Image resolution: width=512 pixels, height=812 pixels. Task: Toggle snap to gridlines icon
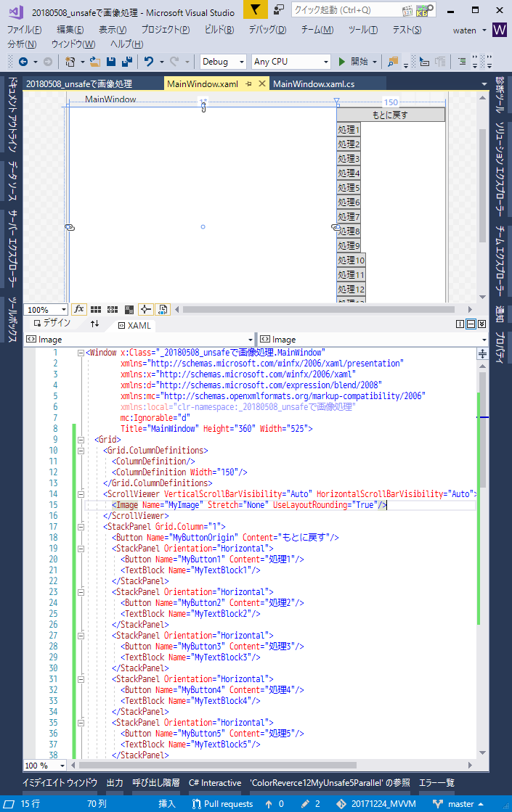coord(113,309)
